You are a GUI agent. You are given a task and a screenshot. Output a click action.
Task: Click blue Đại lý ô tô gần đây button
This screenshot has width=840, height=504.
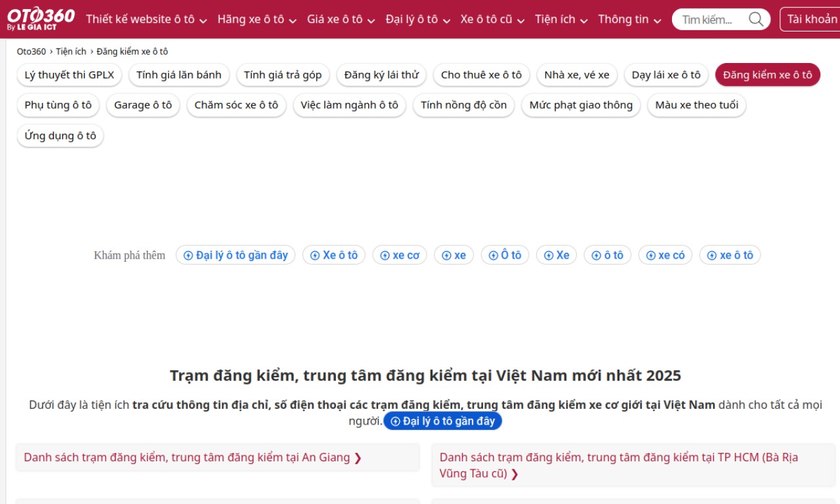[x=442, y=421]
